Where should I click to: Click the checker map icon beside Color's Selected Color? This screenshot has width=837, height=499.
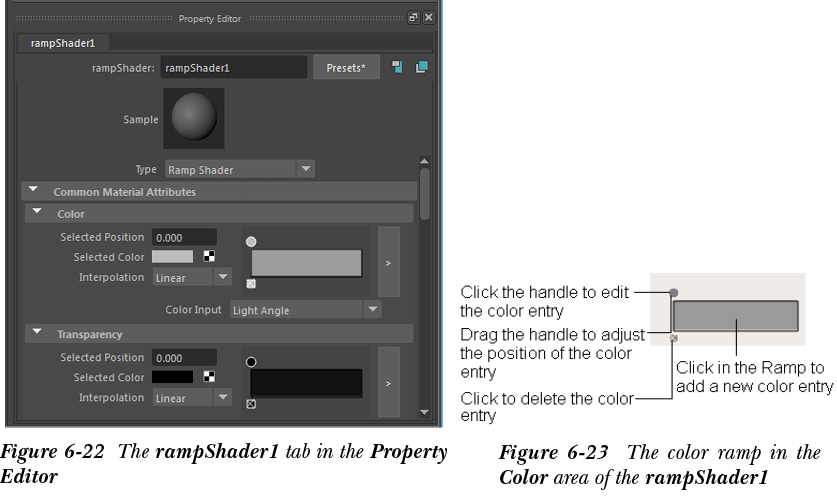(210, 257)
